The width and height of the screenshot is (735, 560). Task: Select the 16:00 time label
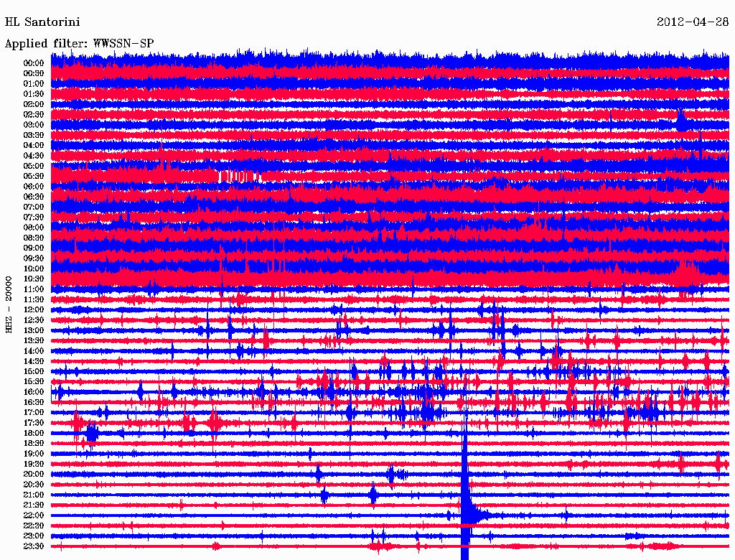34,392
